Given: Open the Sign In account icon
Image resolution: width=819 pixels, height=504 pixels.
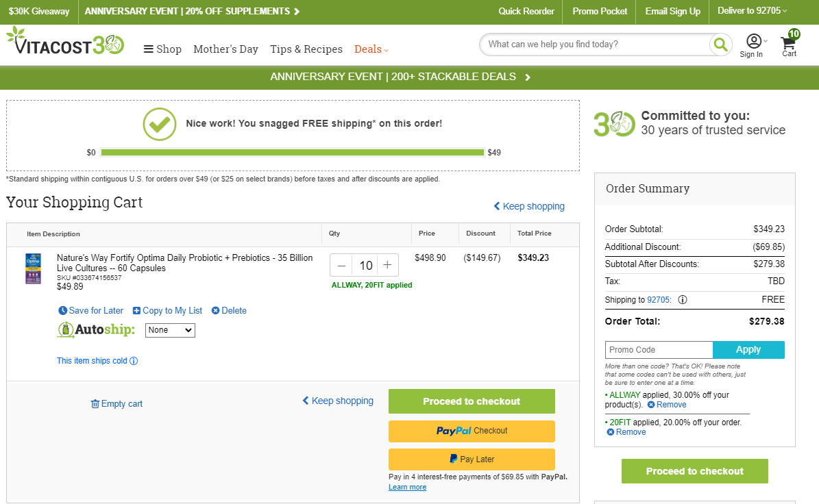Looking at the screenshot, I should 754,41.
